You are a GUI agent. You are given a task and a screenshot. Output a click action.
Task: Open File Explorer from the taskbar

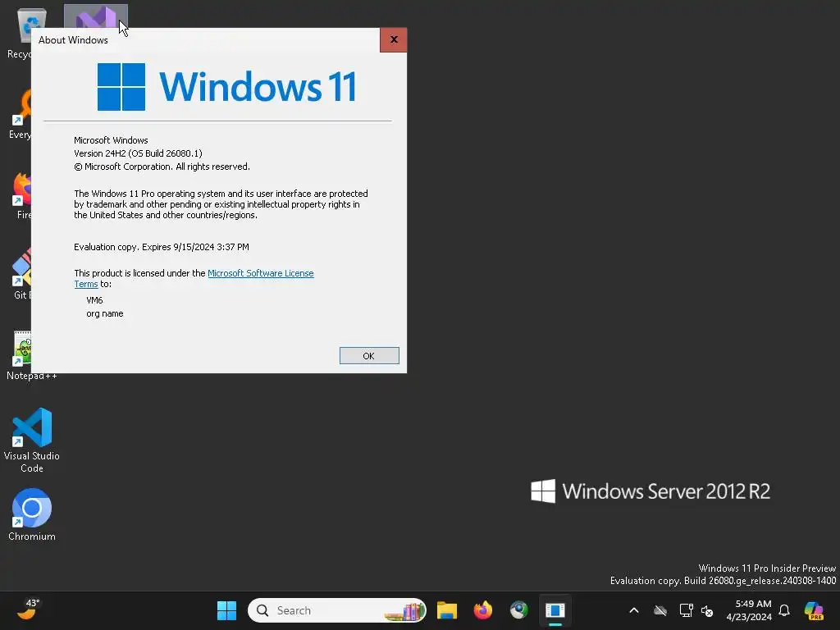(x=447, y=610)
